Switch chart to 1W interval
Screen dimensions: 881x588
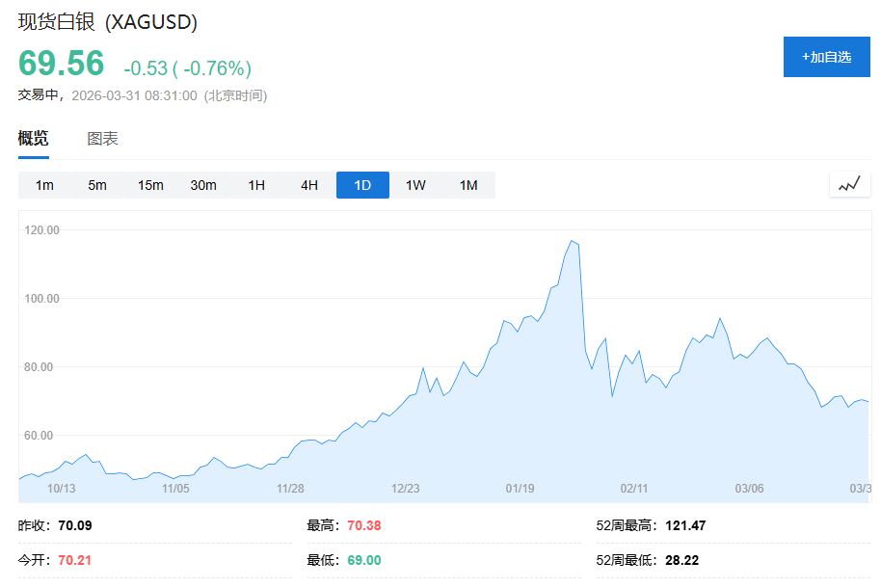tap(415, 185)
